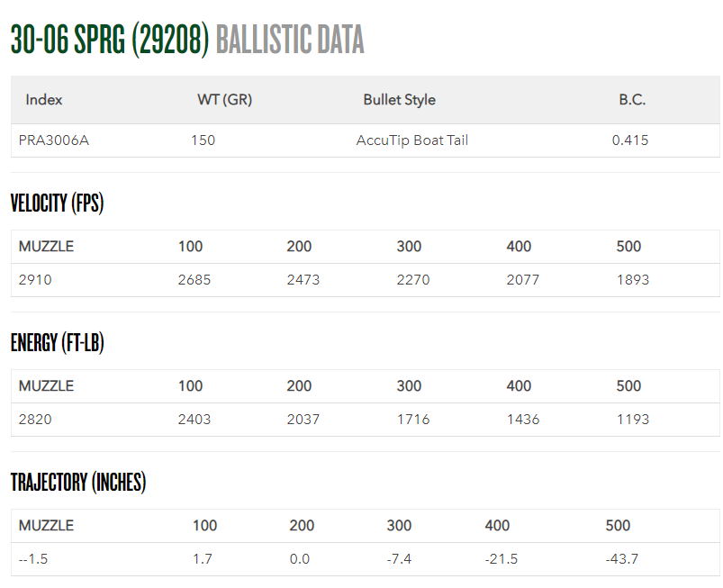
Task: Select the 1893 velocity value
Action: click(x=633, y=280)
